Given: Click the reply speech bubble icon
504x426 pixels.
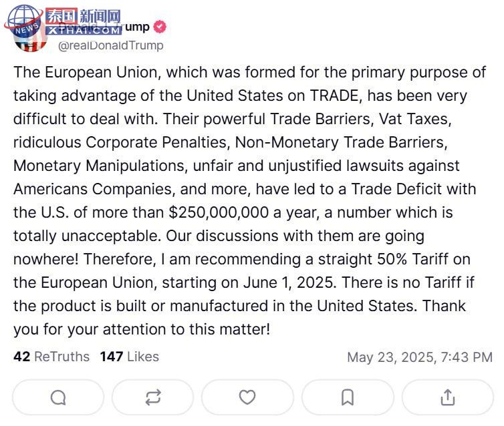Looking at the screenshot, I should pos(58,397).
